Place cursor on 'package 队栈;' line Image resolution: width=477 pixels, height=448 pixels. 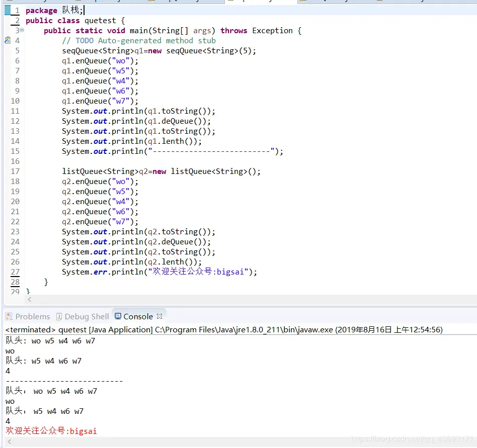click(54, 11)
